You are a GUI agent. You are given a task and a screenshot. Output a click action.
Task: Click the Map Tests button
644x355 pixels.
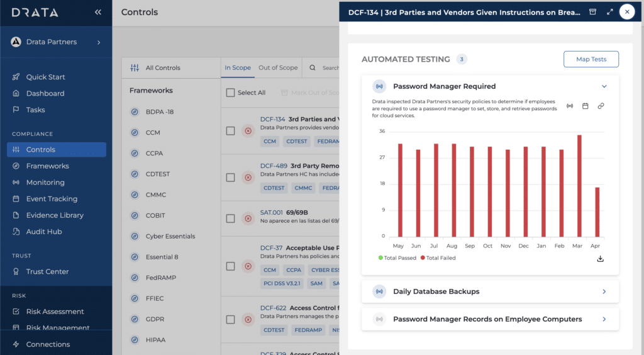(x=591, y=59)
